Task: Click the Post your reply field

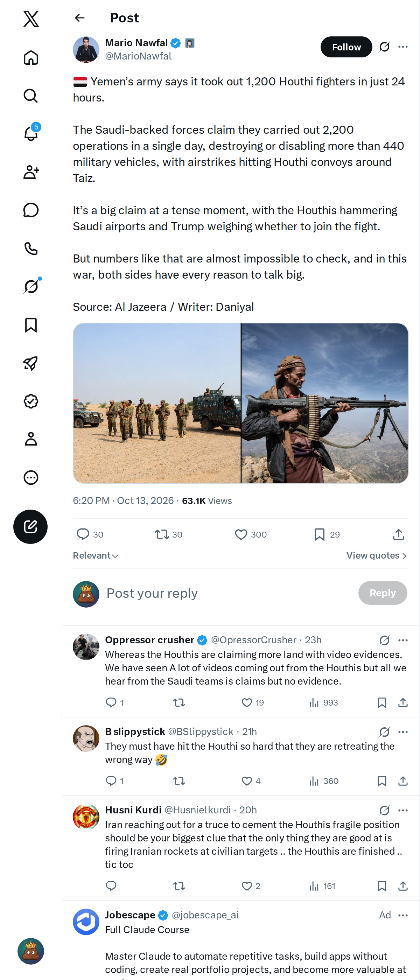Action: point(228,593)
